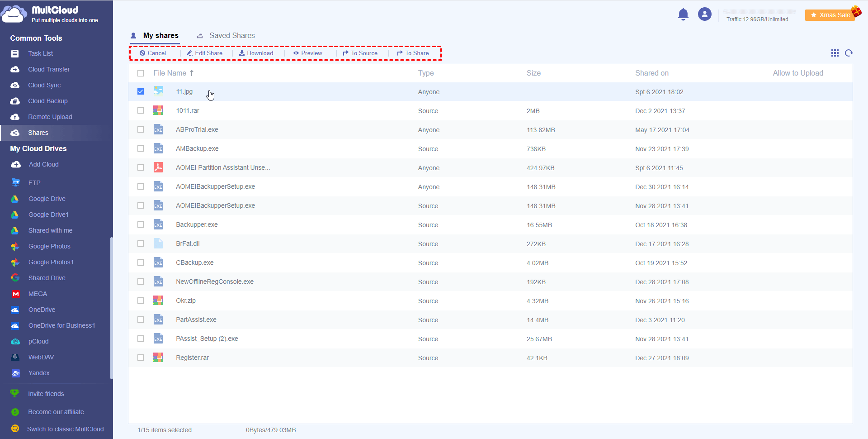The height and width of the screenshot is (439, 868).
Task: Open OneDrive for Business1
Action: coord(61,325)
